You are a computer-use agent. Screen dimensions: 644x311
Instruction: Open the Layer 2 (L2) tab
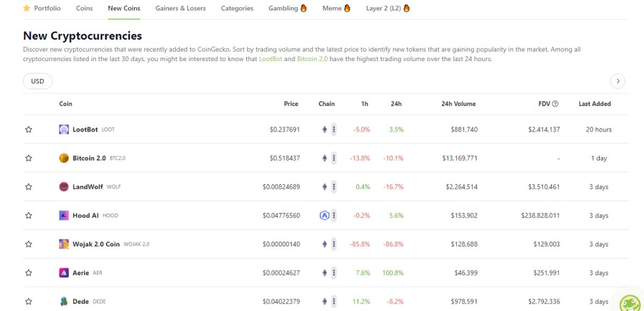point(388,8)
